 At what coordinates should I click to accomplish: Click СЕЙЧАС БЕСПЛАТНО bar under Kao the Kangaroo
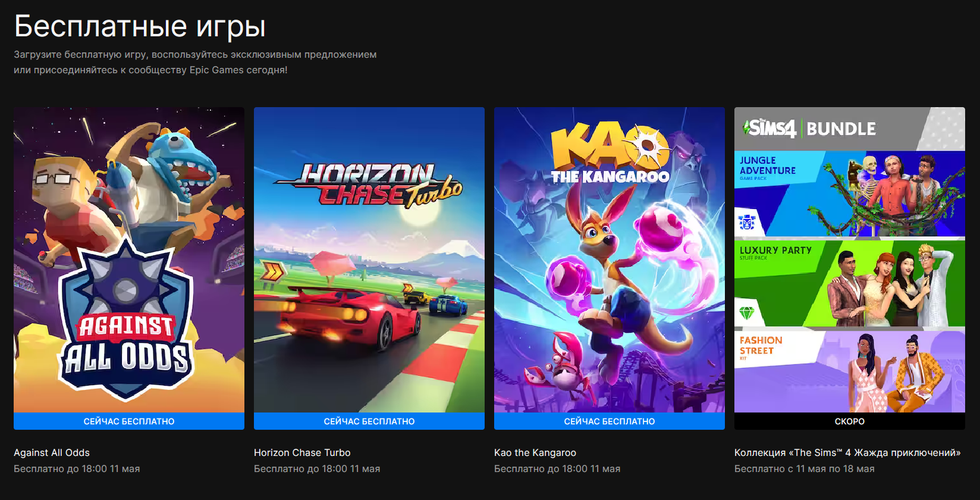tap(610, 421)
